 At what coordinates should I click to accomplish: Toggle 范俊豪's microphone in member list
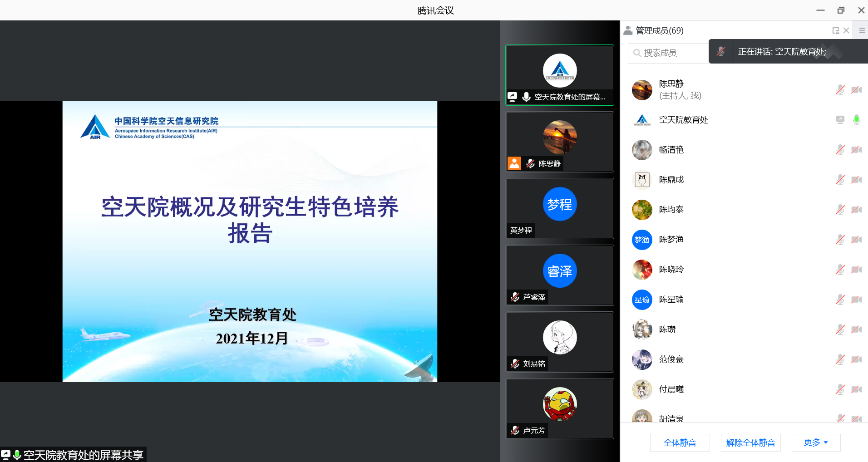point(840,359)
